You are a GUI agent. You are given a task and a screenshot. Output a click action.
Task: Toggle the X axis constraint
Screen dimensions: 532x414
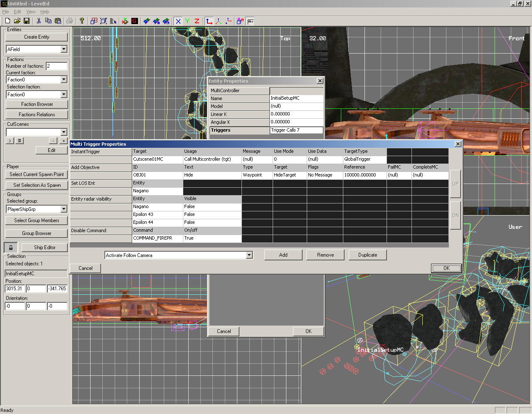tap(178, 21)
